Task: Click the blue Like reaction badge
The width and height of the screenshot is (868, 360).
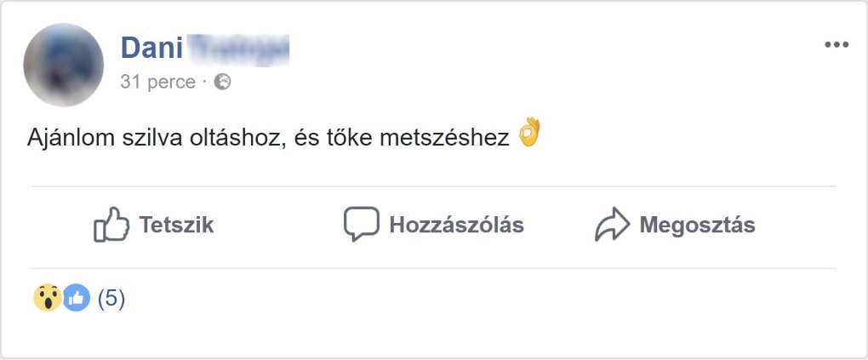Action: click(76, 298)
